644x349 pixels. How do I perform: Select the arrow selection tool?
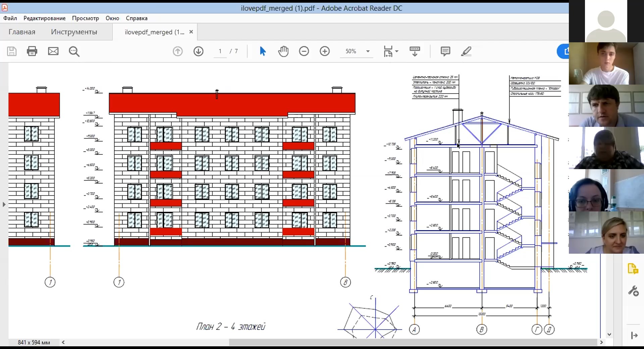coord(263,51)
